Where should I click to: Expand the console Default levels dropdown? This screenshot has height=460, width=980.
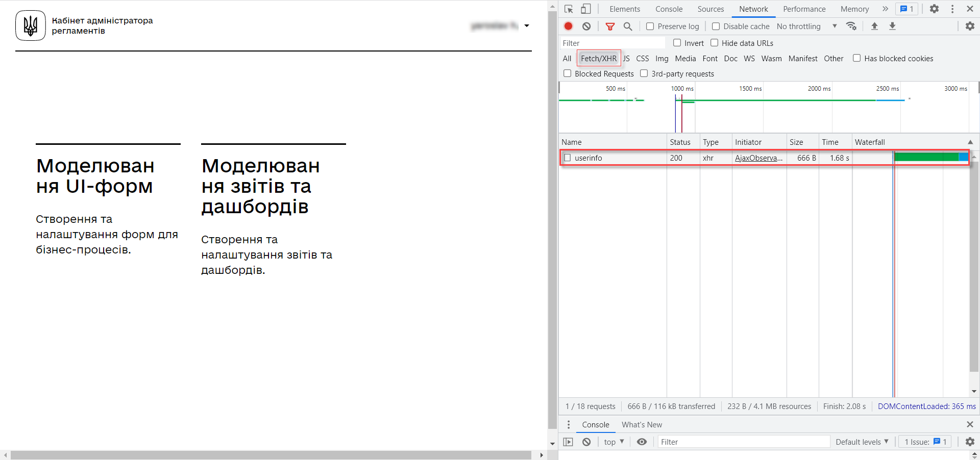click(x=862, y=442)
